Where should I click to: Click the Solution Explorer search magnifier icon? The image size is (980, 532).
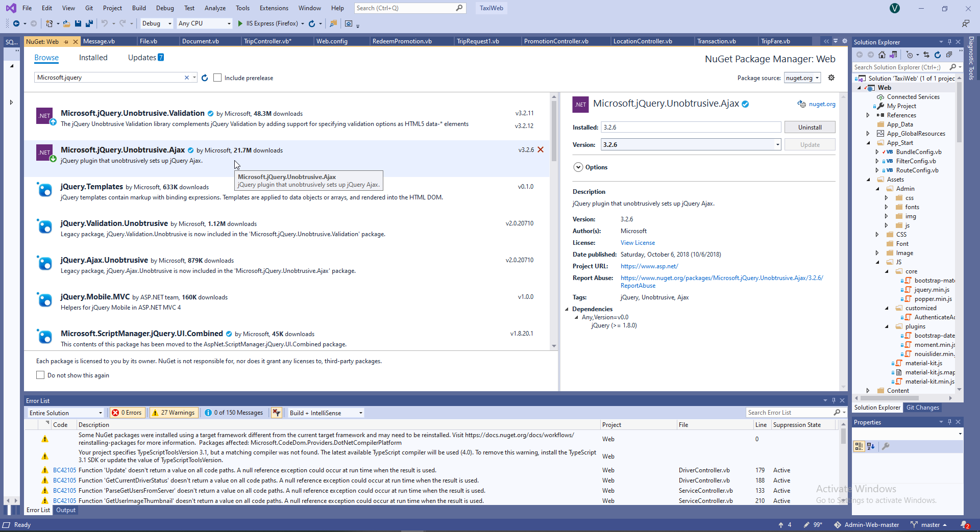(x=952, y=67)
